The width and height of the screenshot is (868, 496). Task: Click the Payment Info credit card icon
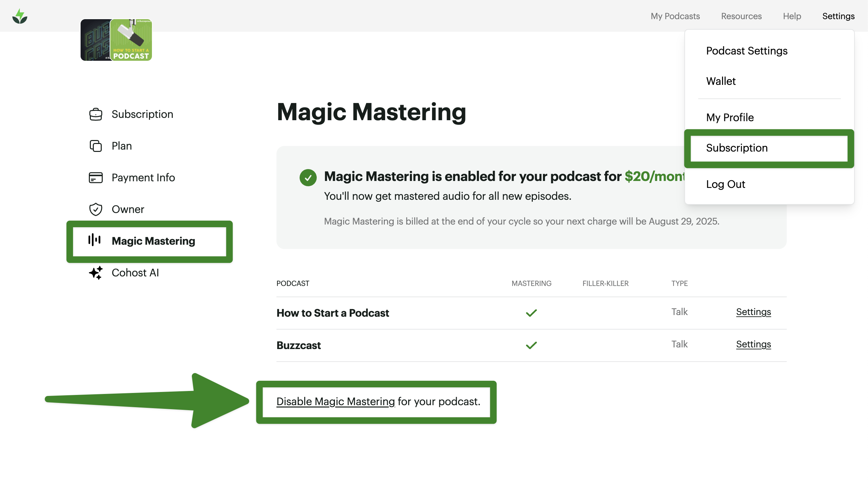[x=96, y=177]
